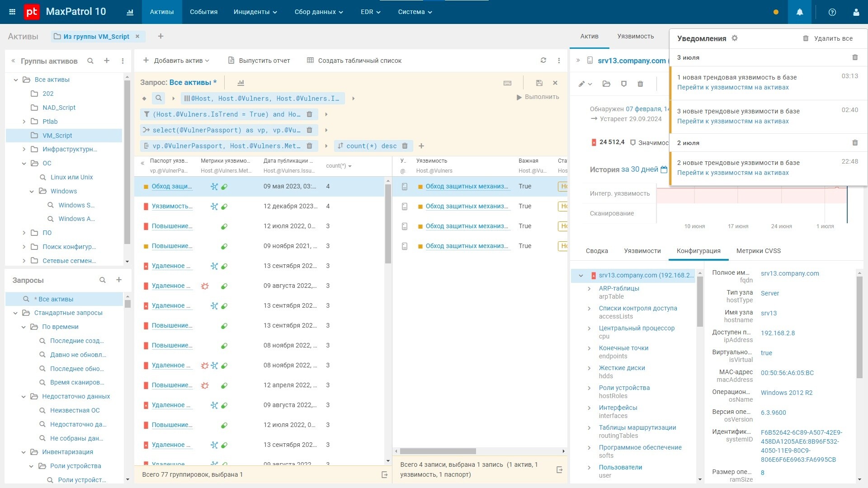Click the horizontal scrollbar of vulnerabilities table
This screenshot has width=868, height=488.
pos(438,451)
